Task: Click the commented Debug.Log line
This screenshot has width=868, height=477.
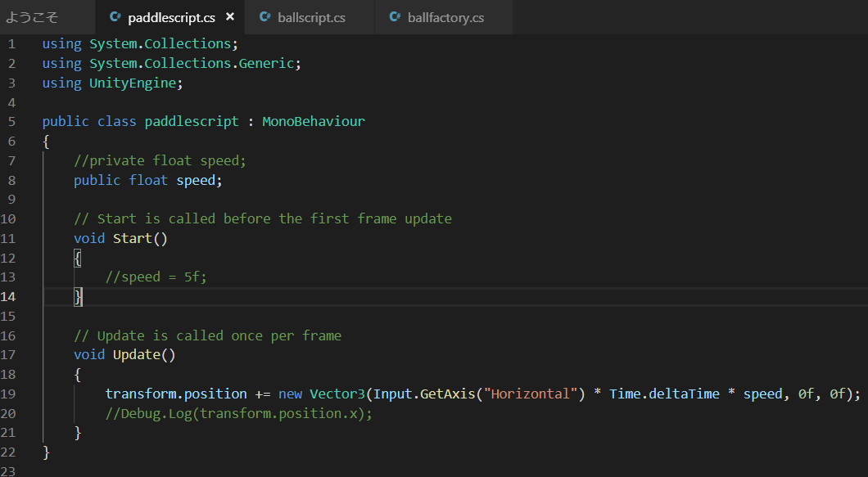Action: pyautogui.click(x=238, y=413)
